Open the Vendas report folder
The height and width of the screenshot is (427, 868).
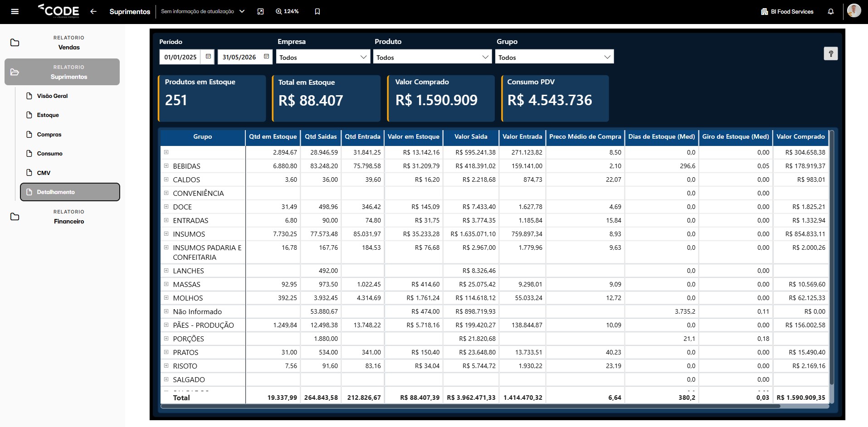[62, 43]
